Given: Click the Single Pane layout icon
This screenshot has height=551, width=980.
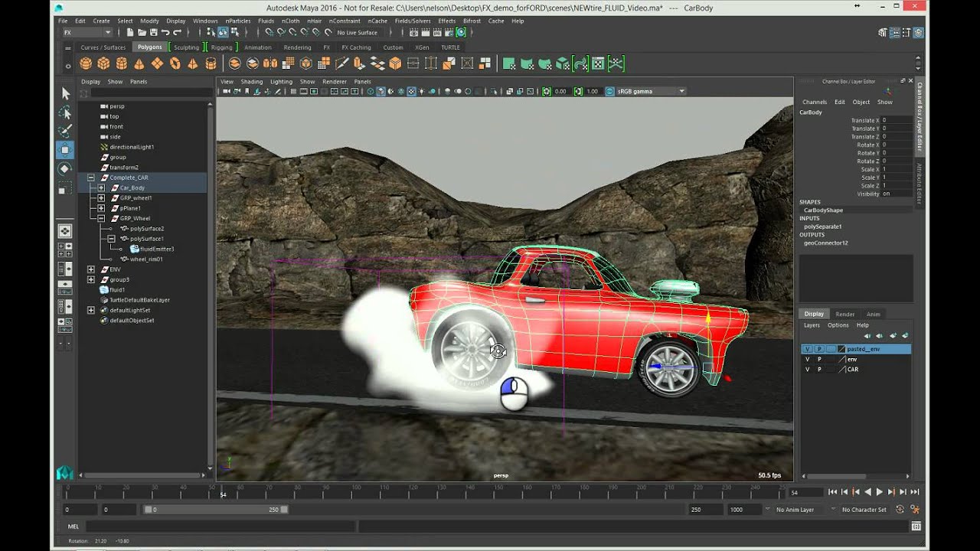Looking at the screenshot, I should [x=65, y=230].
